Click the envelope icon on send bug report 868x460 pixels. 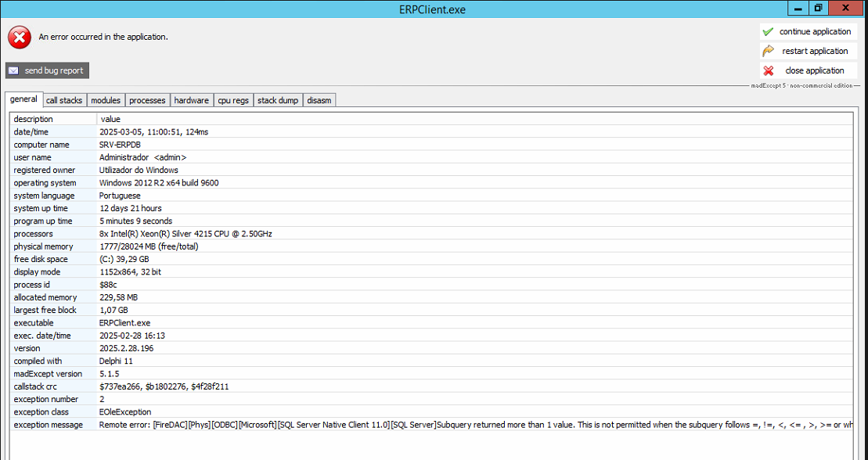(x=14, y=70)
